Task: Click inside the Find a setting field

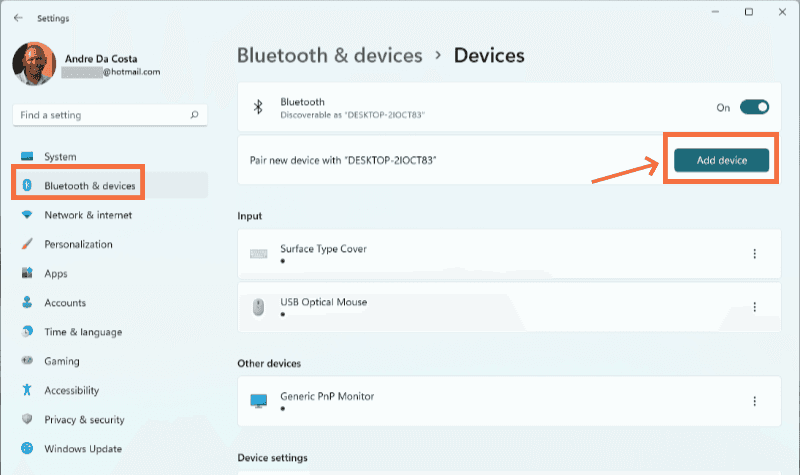Action: click(110, 115)
